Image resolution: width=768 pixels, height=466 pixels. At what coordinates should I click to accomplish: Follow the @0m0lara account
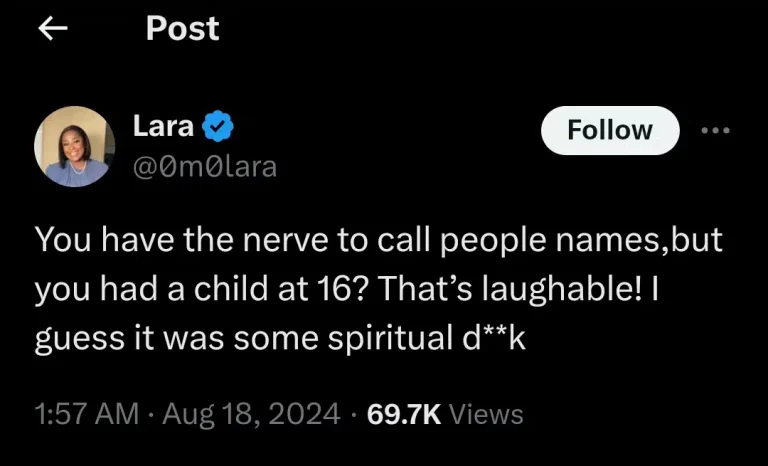point(609,130)
